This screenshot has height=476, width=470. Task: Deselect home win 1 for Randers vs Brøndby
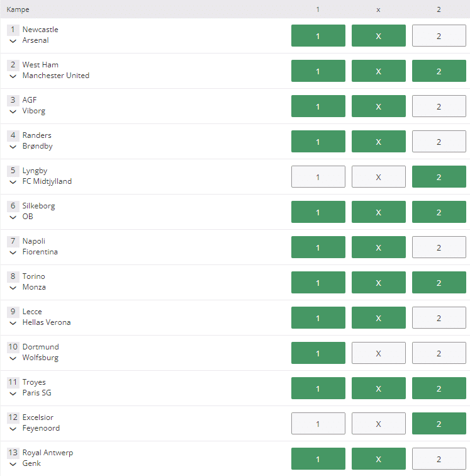318,142
